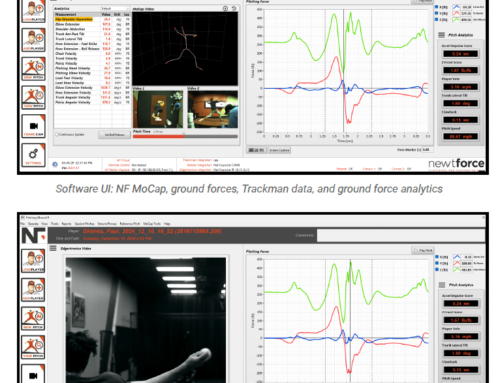Open Settings gear icon in upper sidebar
Screen dimensions: 500x383
[33, 155]
